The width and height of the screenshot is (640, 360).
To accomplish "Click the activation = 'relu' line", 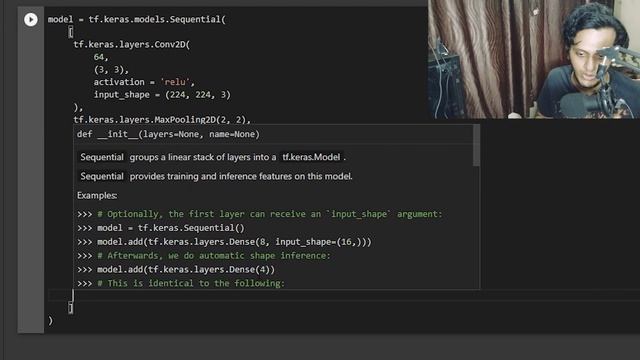I will (x=144, y=82).
